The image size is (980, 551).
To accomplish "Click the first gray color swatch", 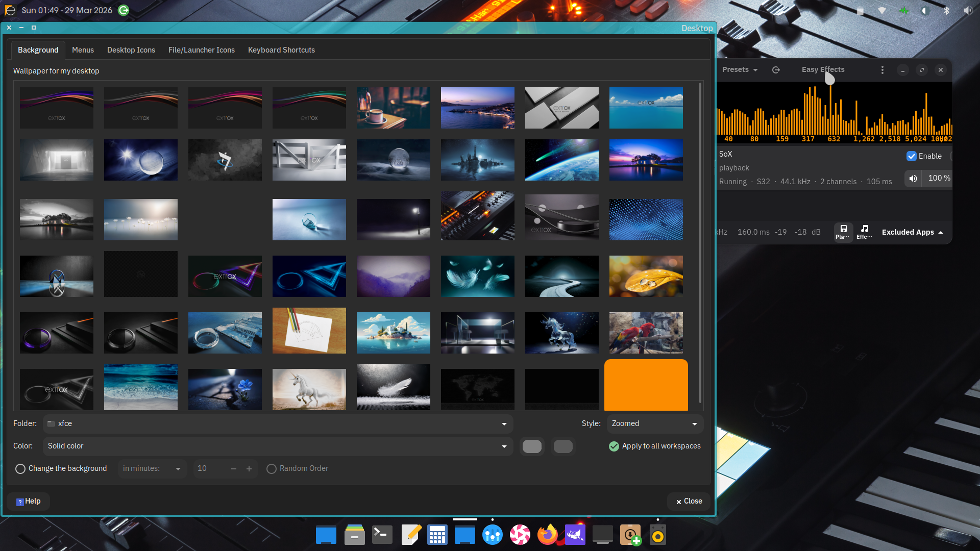I will [532, 446].
